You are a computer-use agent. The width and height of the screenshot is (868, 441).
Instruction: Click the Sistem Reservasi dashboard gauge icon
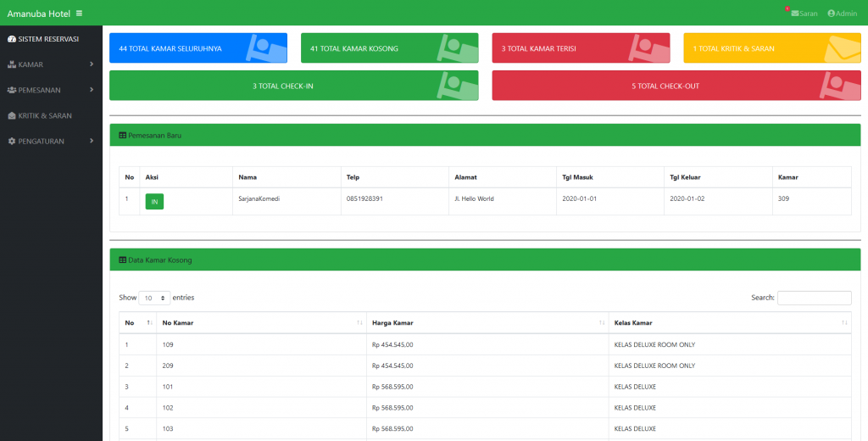[12, 39]
